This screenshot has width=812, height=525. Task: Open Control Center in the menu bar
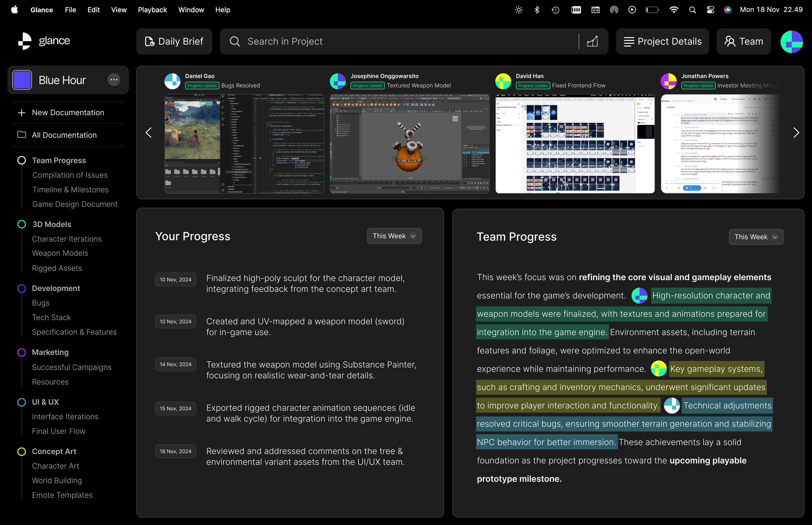[x=710, y=10]
